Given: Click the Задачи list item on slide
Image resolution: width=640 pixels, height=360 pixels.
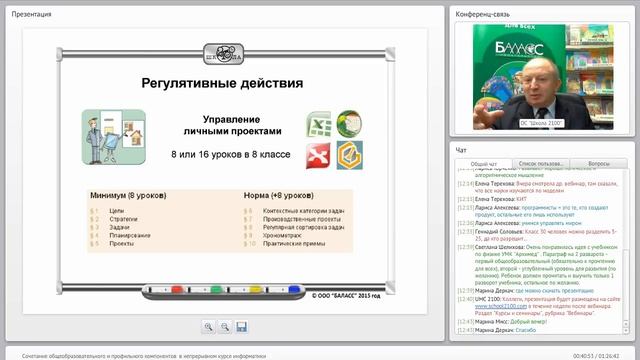Looking at the screenshot, I should coord(119,227).
